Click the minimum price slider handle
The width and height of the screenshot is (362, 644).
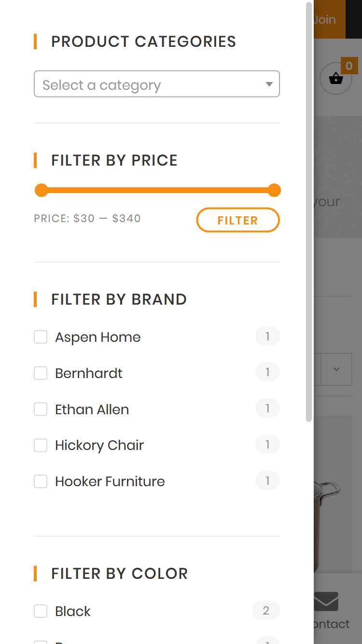coord(42,190)
